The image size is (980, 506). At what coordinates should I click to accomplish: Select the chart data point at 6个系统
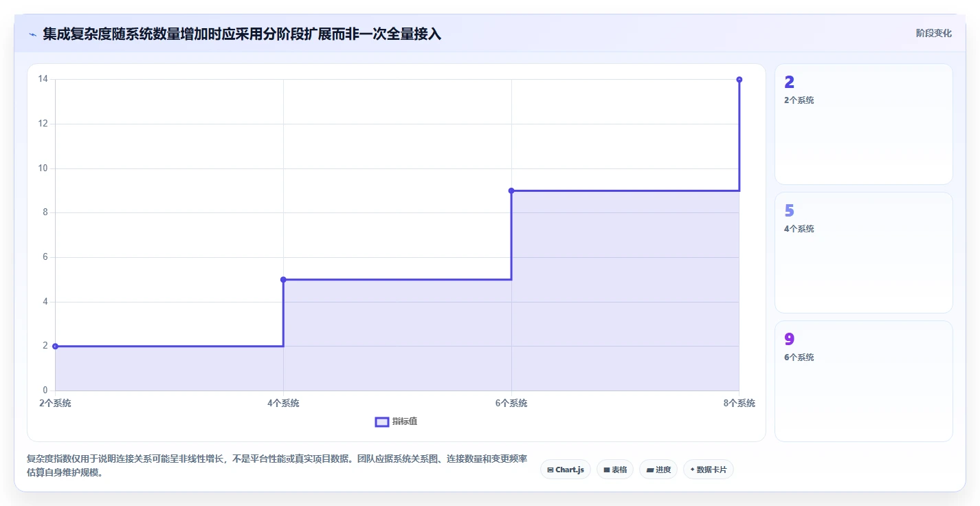tap(511, 190)
